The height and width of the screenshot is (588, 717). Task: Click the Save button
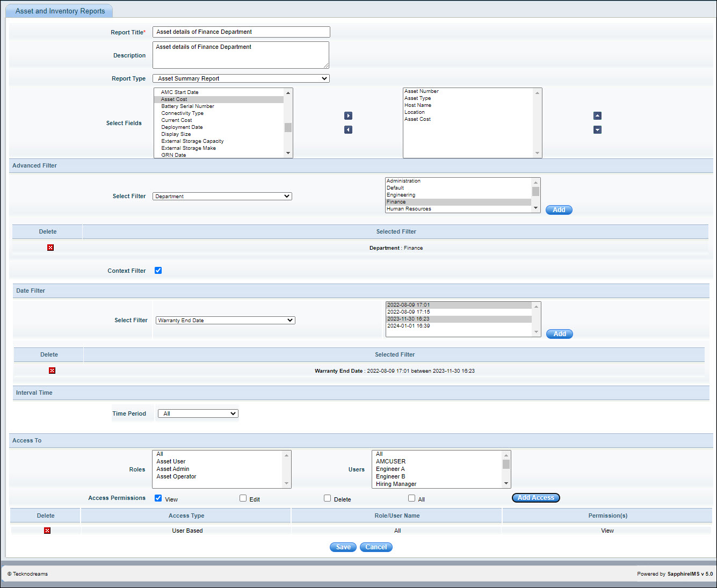tap(343, 547)
